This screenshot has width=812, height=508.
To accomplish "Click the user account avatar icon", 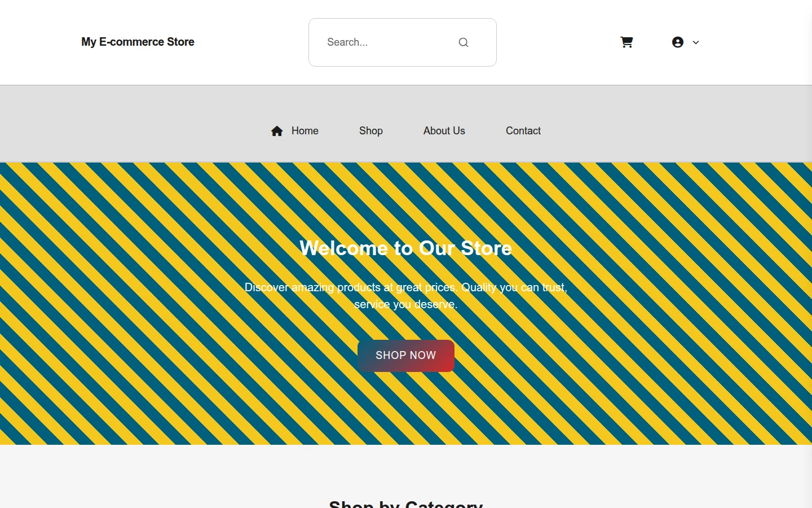I will point(678,42).
